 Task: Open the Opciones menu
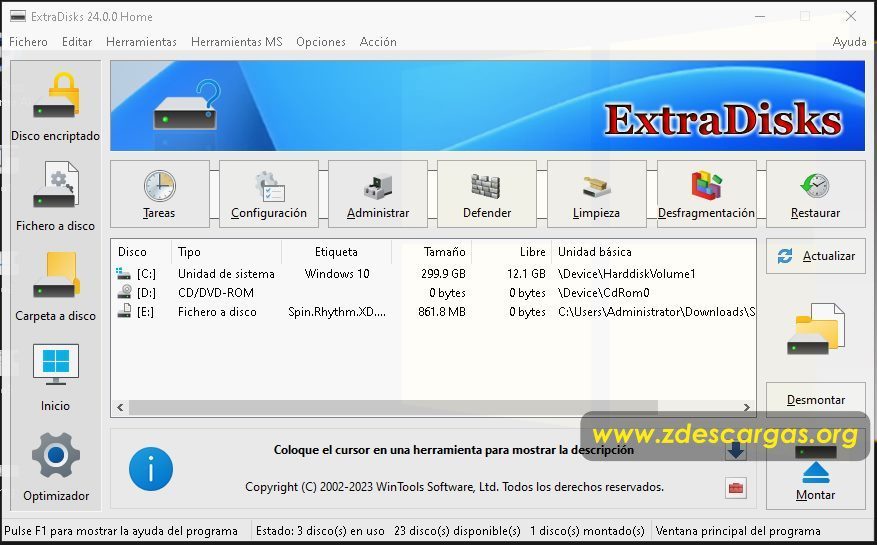(x=320, y=42)
